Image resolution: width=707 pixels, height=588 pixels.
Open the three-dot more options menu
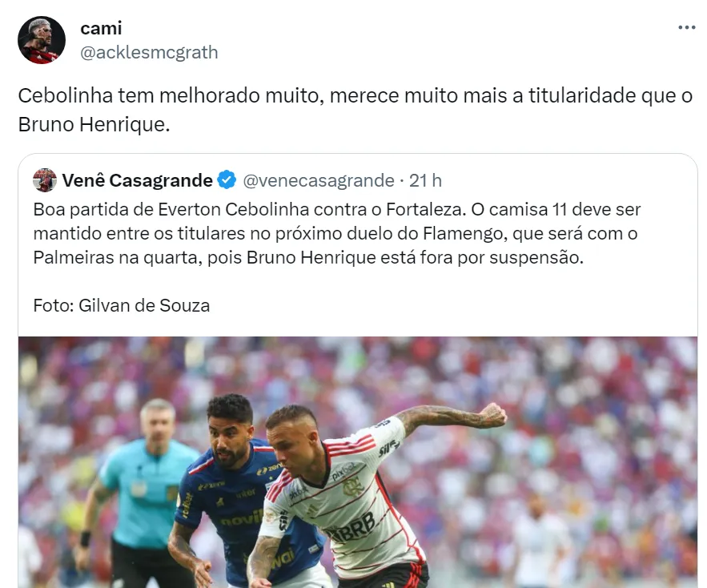686,27
